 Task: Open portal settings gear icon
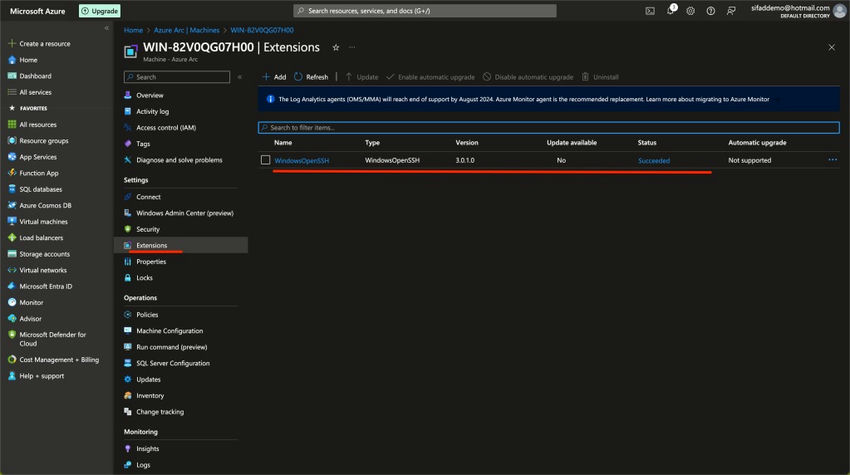[691, 11]
